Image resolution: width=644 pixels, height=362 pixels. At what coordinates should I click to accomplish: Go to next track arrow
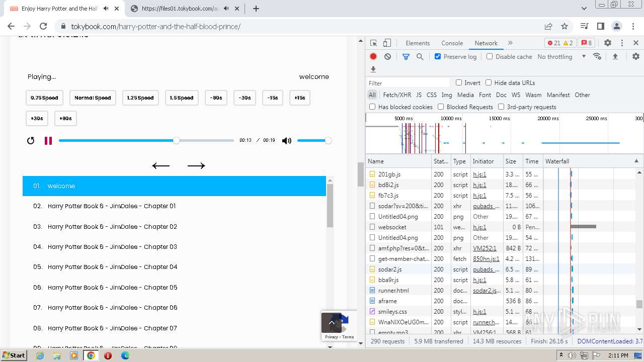(x=196, y=166)
